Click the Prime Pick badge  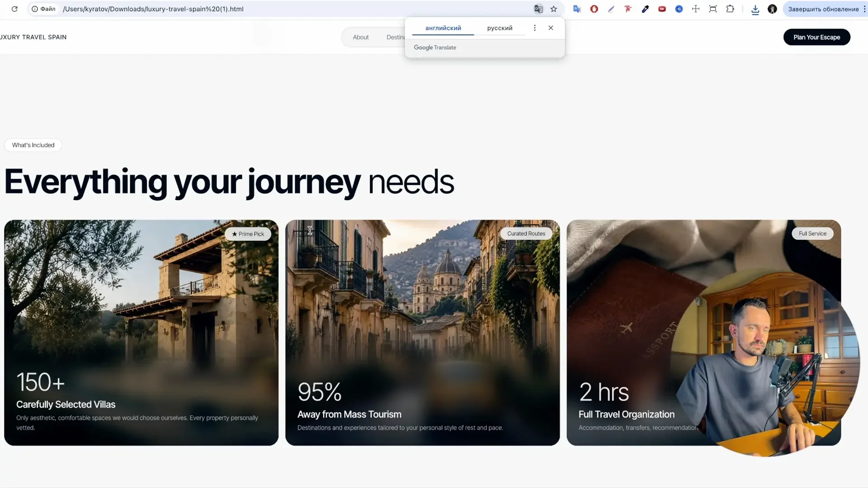coord(248,234)
